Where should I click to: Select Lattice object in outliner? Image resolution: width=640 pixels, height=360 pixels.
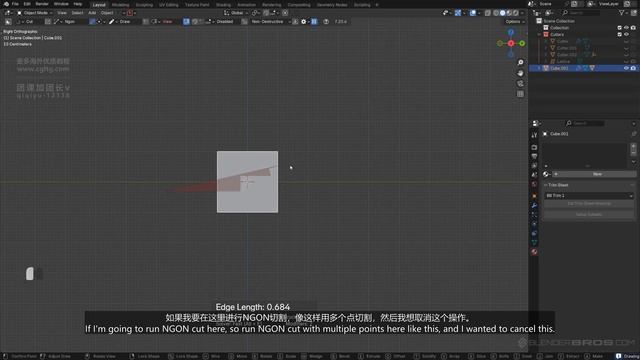point(563,61)
